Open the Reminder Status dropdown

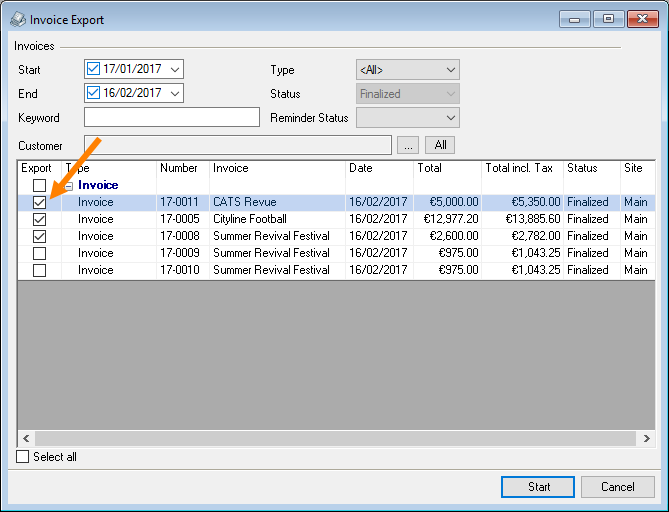(450, 118)
